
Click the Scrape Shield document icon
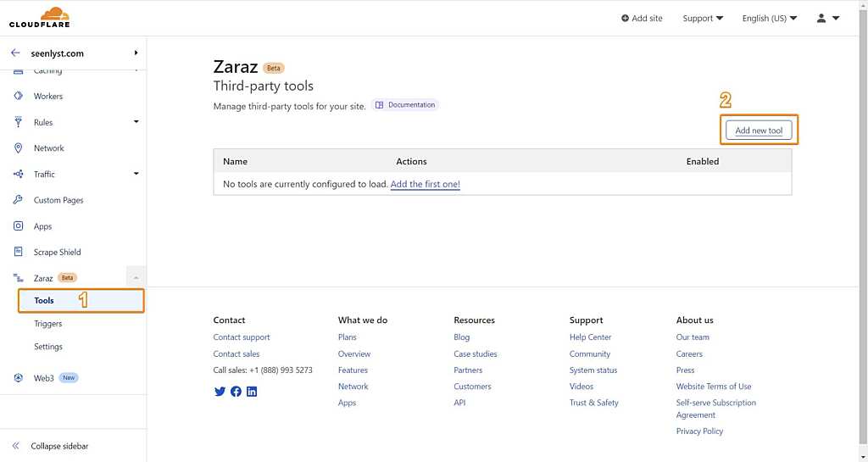[19, 252]
